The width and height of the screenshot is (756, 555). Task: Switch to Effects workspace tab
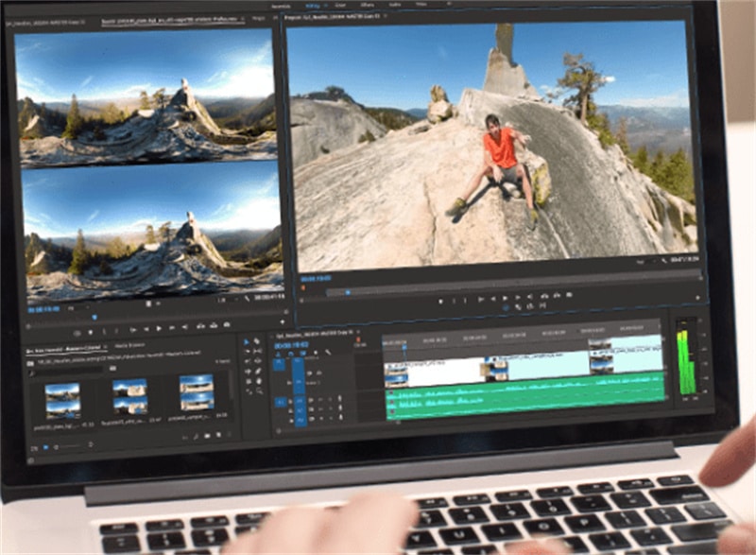367,5
